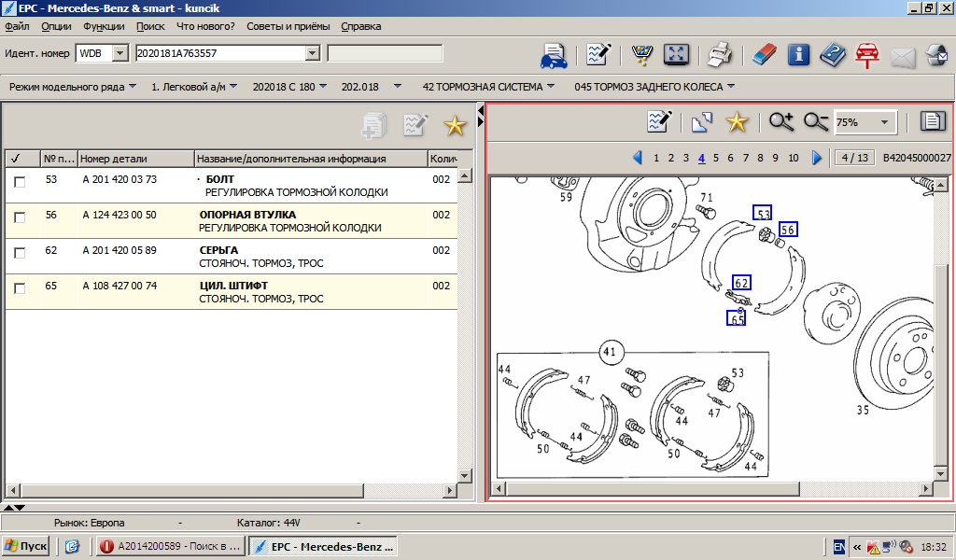Zoom out of the picture
The width and height of the screenshot is (956, 560).
pos(816,122)
